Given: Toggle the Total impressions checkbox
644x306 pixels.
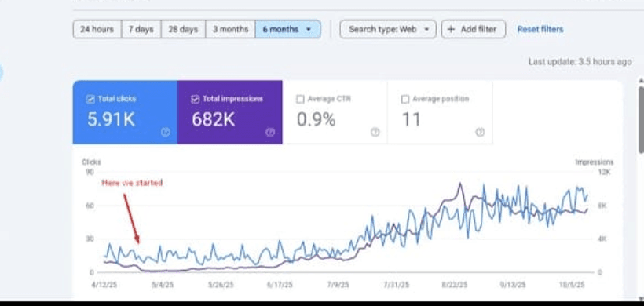Looking at the screenshot, I should coord(195,99).
